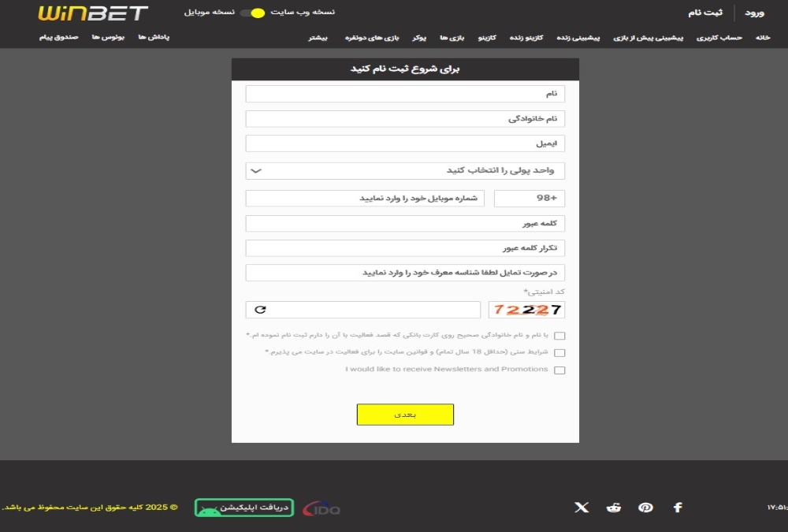The width and height of the screenshot is (788, 532).
Task: Open صندوق پیام message inbox
Action: pyautogui.click(x=59, y=37)
